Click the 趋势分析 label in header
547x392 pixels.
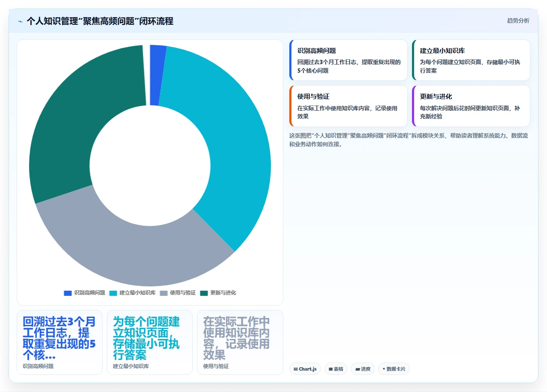pyautogui.click(x=518, y=21)
